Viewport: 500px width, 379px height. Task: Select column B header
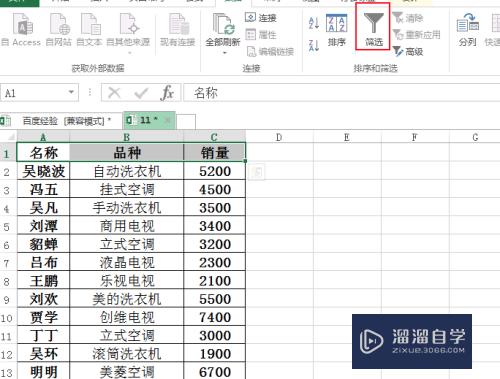(x=127, y=137)
